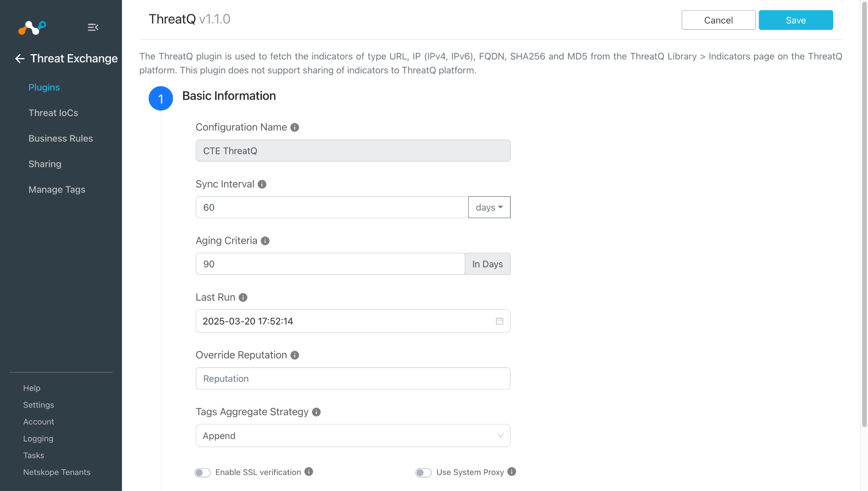Image resolution: width=868 pixels, height=491 pixels.
Task: Click the Aging Criteria input field
Action: [x=330, y=264]
